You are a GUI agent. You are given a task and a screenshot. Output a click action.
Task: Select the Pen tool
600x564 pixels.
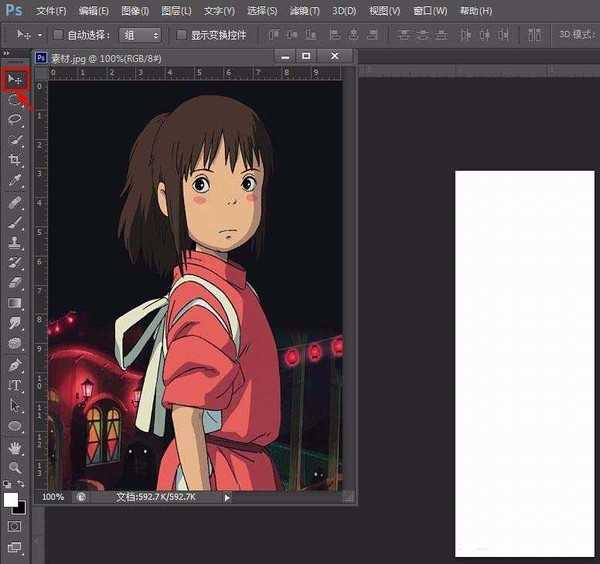15,365
